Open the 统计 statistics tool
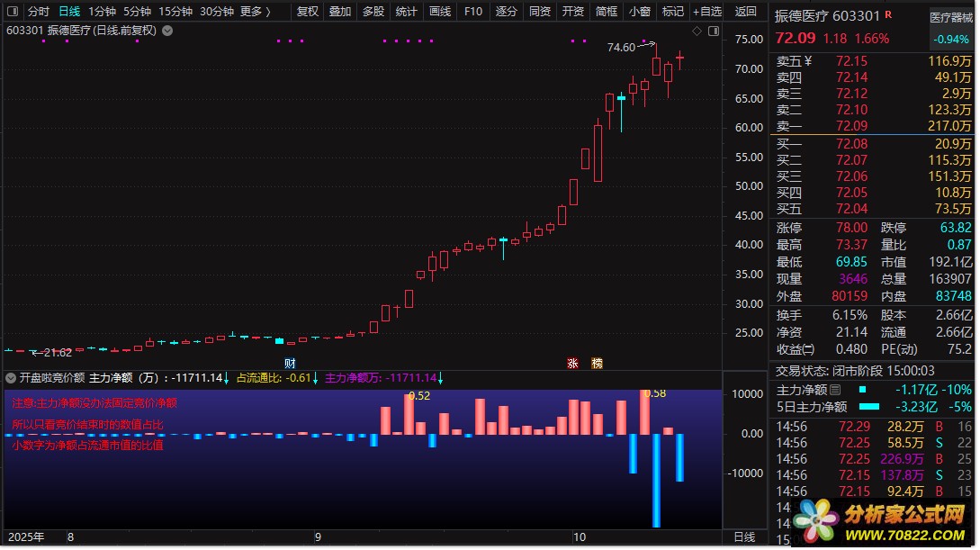This screenshot has height=550, width=980. coord(406,11)
